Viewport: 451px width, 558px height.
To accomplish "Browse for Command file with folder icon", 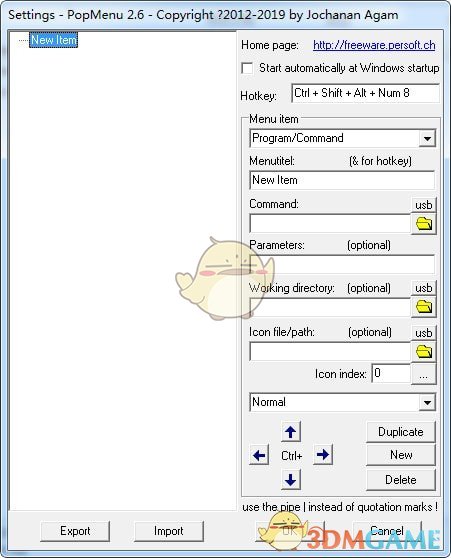I will [x=424, y=224].
